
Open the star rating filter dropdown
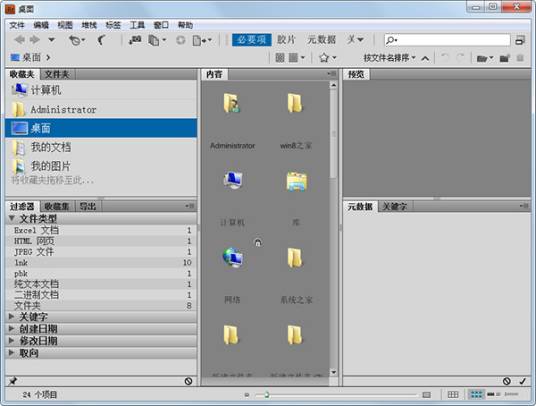pos(327,58)
